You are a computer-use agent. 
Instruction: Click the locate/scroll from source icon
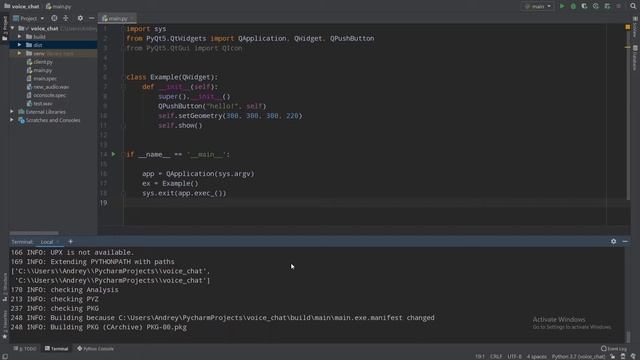[x=54, y=18]
